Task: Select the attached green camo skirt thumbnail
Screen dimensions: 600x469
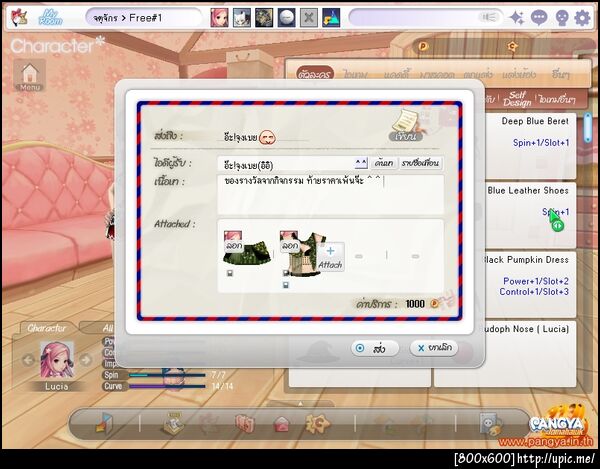Action: click(x=247, y=247)
